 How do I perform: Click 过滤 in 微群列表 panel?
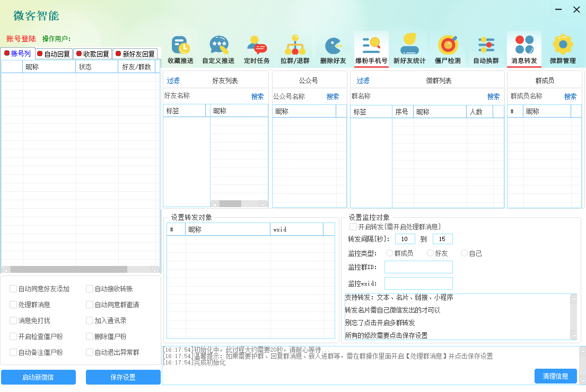[363, 81]
